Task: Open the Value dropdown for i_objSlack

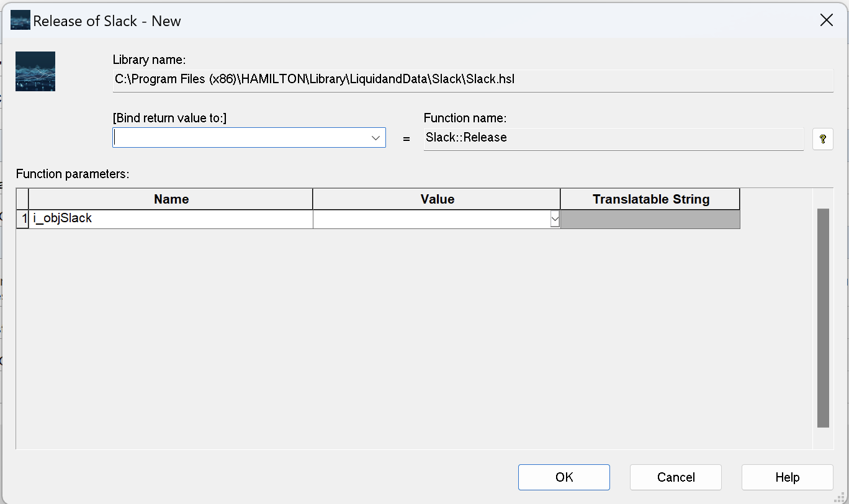Action: coord(555,219)
